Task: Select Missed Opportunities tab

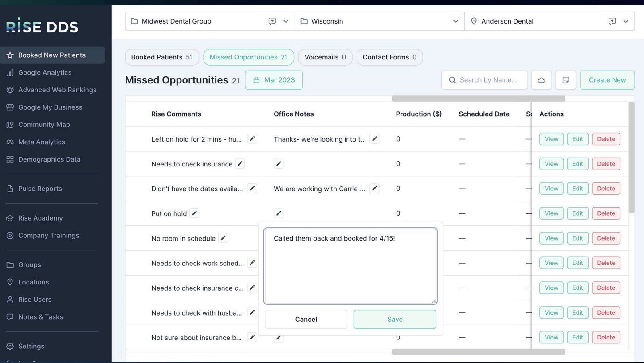Action: [248, 57]
